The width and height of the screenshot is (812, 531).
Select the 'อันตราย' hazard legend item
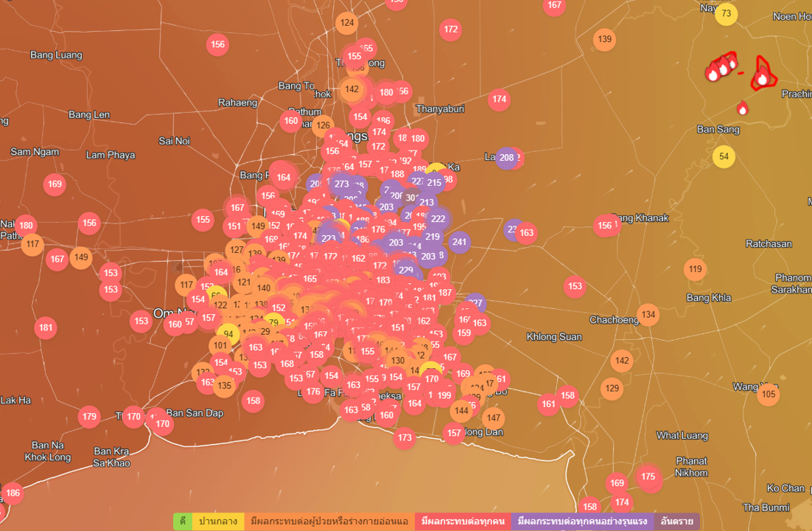click(676, 521)
